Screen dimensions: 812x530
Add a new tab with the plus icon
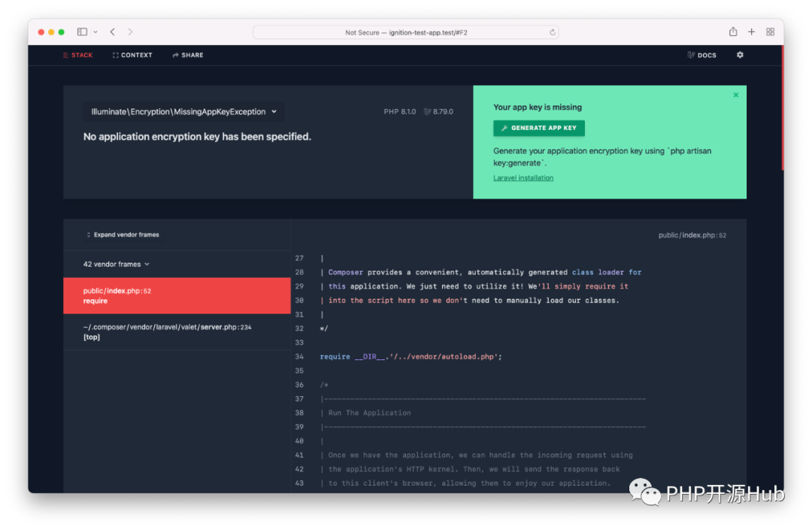(751, 32)
